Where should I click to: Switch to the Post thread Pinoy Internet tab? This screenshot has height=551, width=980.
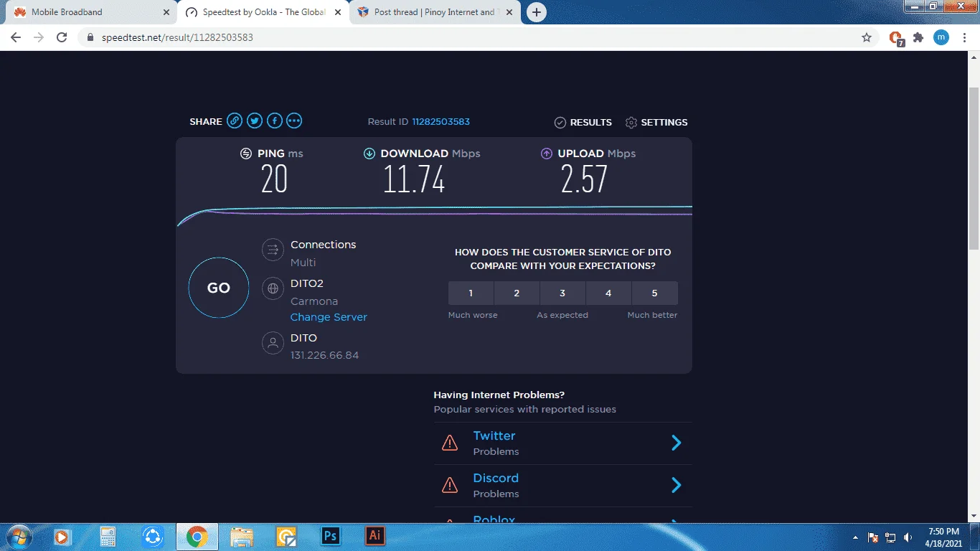click(x=436, y=12)
